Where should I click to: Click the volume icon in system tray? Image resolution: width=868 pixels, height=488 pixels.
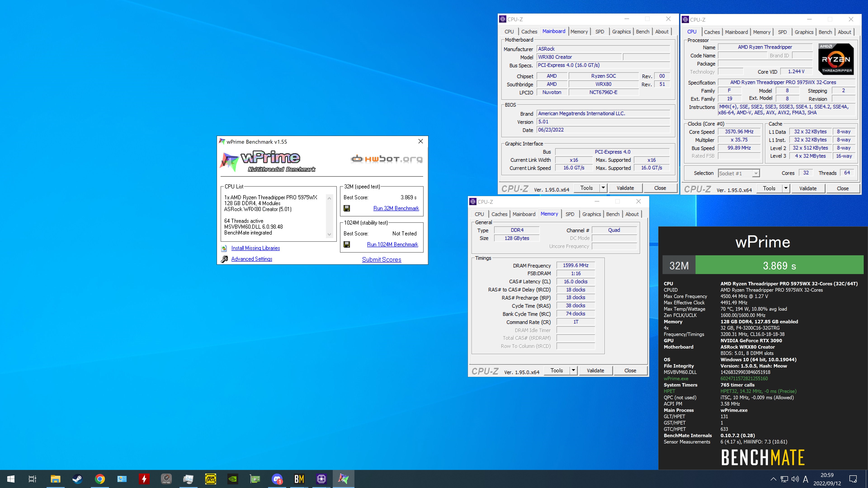pyautogui.click(x=795, y=479)
